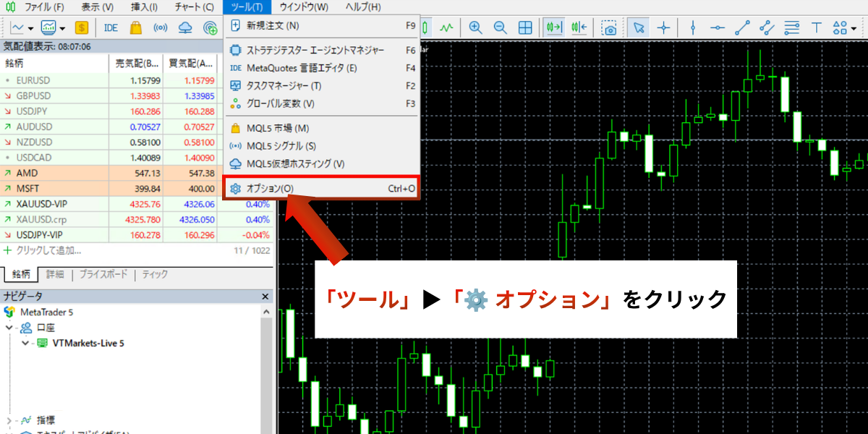Activate the crosshair cursor mode
868x434 pixels.
coord(663,28)
